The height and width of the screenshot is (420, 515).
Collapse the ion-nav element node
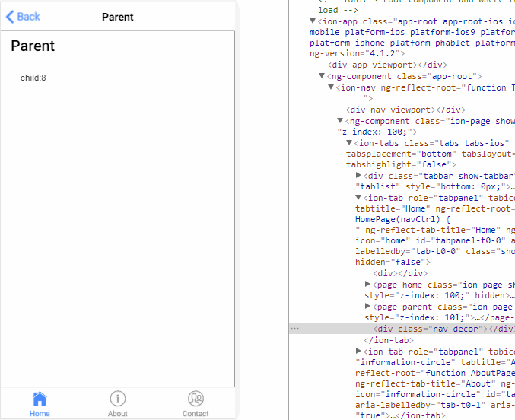(332, 87)
